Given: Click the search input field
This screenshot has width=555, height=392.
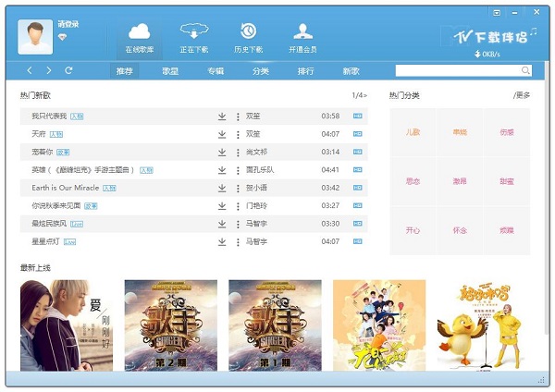Looking at the screenshot, I should pos(457,70).
